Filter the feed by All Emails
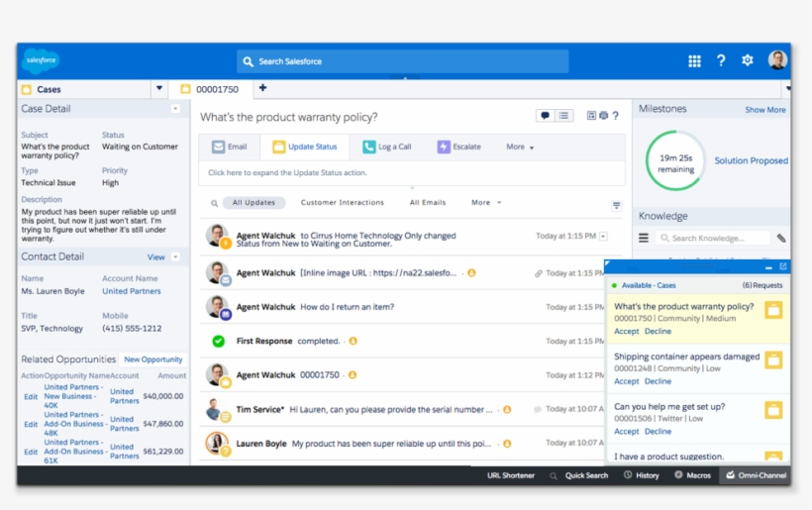Screen dimensions: 812x510 tap(428, 203)
